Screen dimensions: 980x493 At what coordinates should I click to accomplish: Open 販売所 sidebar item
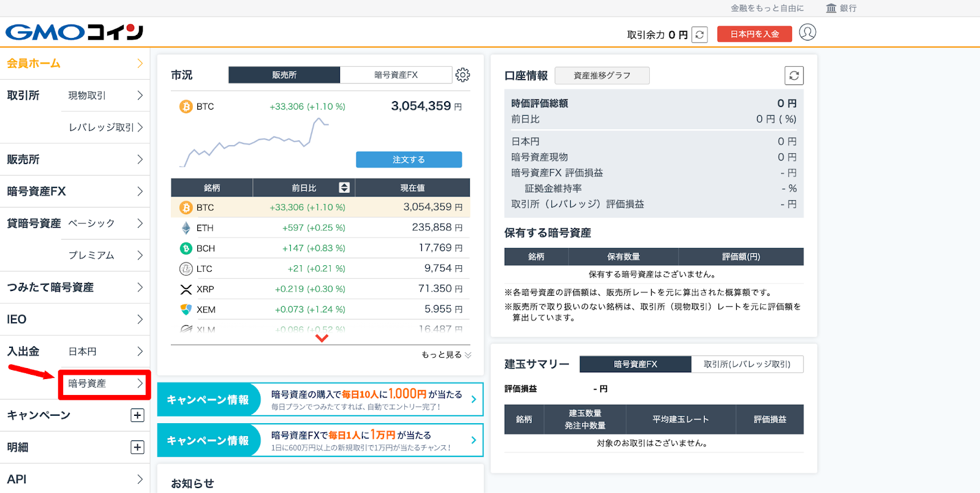(x=75, y=160)
